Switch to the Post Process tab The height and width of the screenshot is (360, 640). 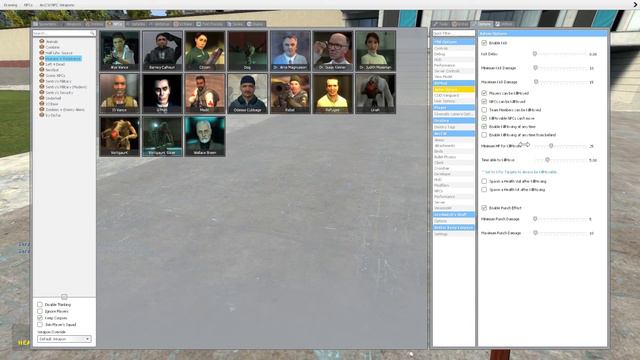click(210, 24)
